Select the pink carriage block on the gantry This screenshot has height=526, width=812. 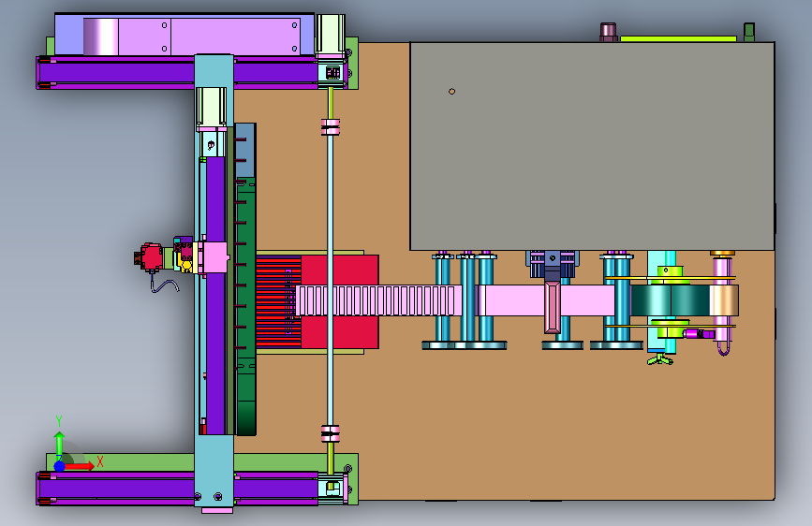(214, 257)
